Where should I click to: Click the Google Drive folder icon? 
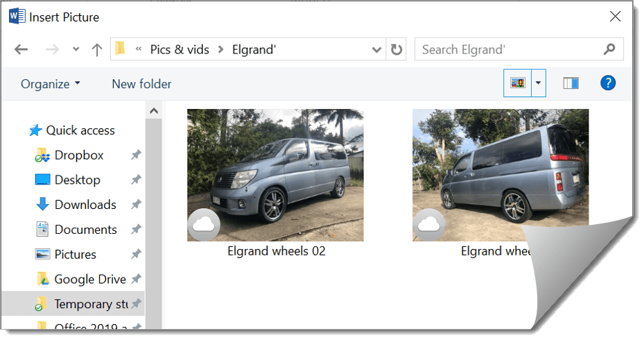43,279
